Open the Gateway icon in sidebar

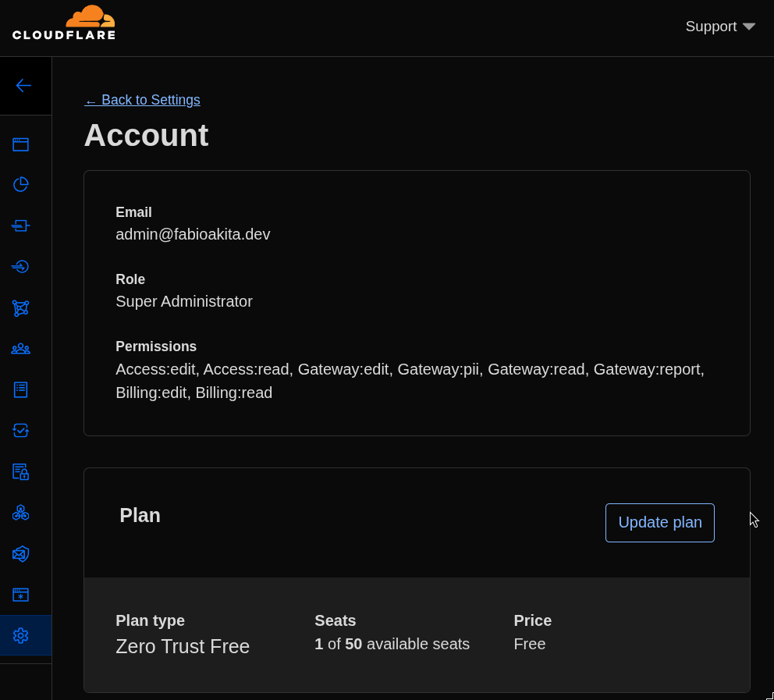pos(21,226)
